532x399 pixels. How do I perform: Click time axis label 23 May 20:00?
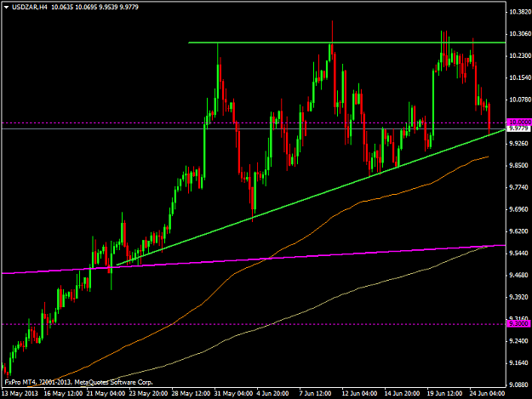[x=148, y=394]
